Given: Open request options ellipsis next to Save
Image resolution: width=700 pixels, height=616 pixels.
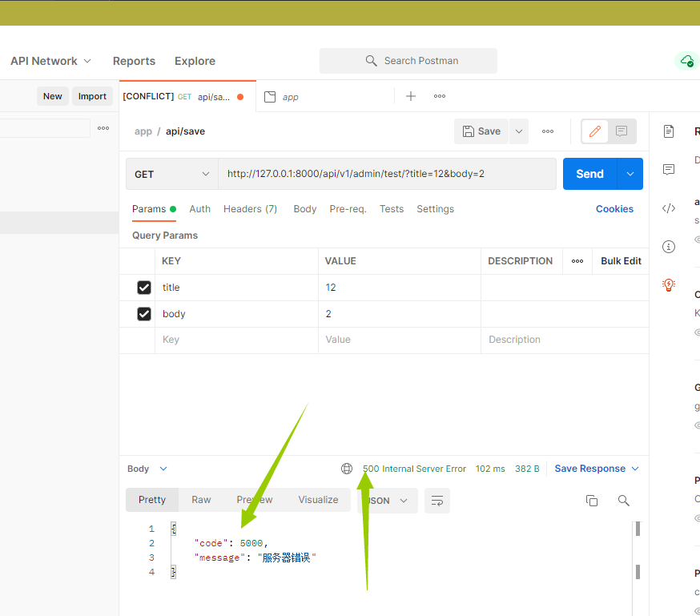Looking at the screenshot, I should pos(548,131).
